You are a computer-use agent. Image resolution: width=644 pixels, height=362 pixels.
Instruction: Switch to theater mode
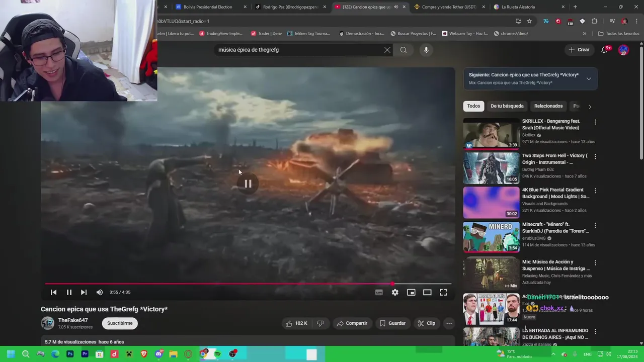(x=427, y=292)
